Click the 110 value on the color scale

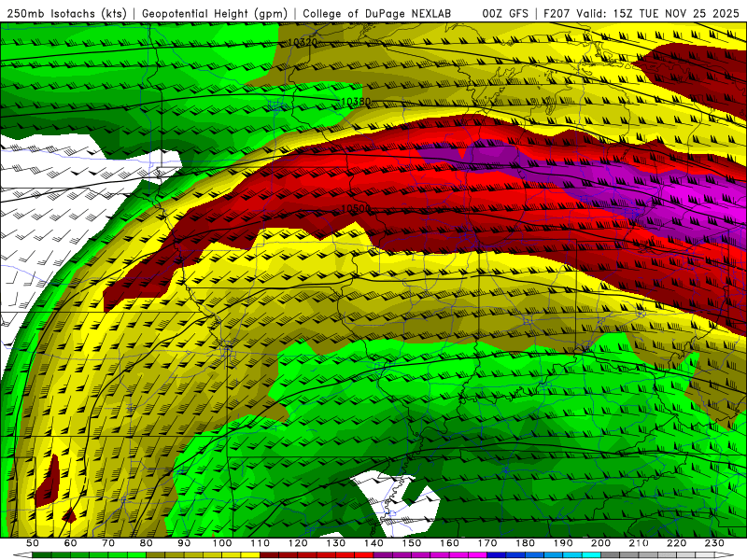[260, 543]
